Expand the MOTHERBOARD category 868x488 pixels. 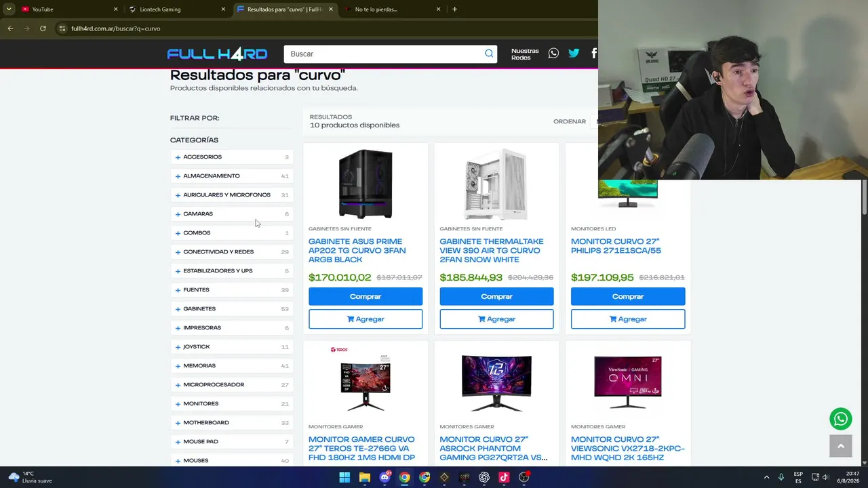pos(232,423)
